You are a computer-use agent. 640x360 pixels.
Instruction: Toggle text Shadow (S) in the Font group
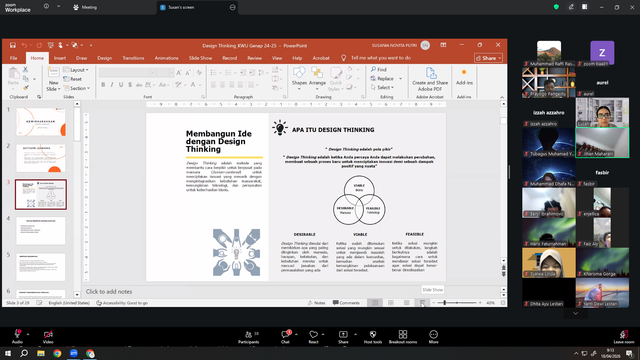point(130,84)
